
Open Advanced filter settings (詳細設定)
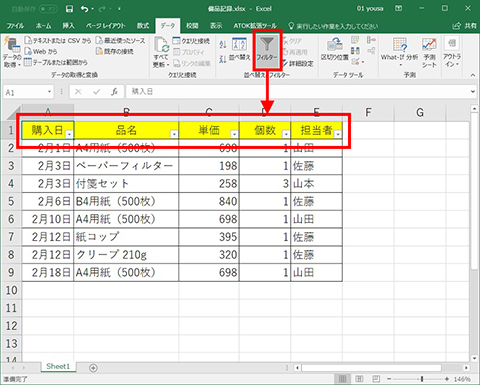click(298, 63)
